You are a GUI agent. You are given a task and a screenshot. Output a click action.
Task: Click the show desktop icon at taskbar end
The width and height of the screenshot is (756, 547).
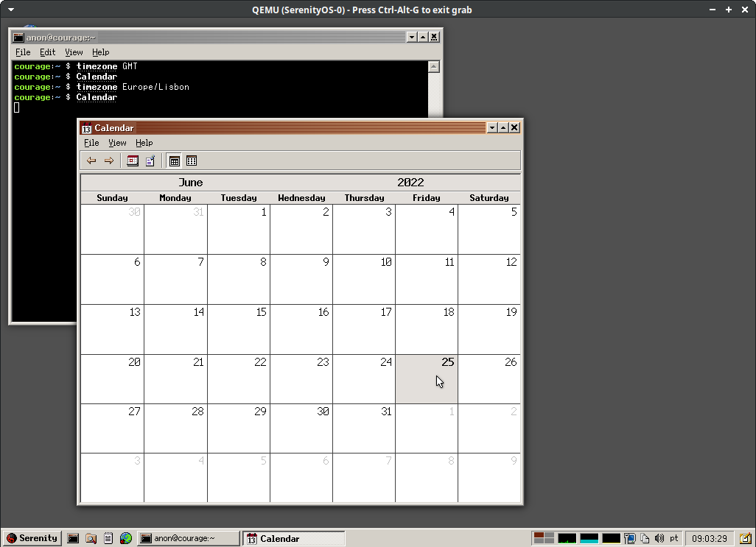click(x=746, y=538)
